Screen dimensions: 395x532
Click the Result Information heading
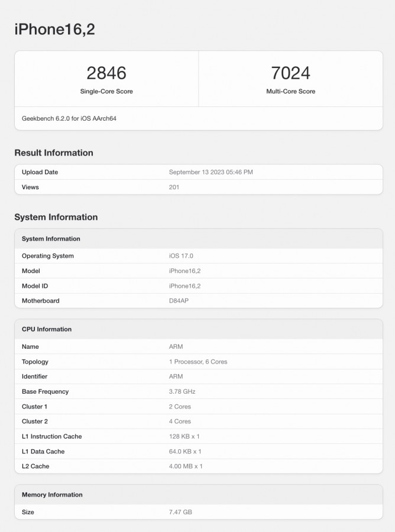[x=54, y=153]
